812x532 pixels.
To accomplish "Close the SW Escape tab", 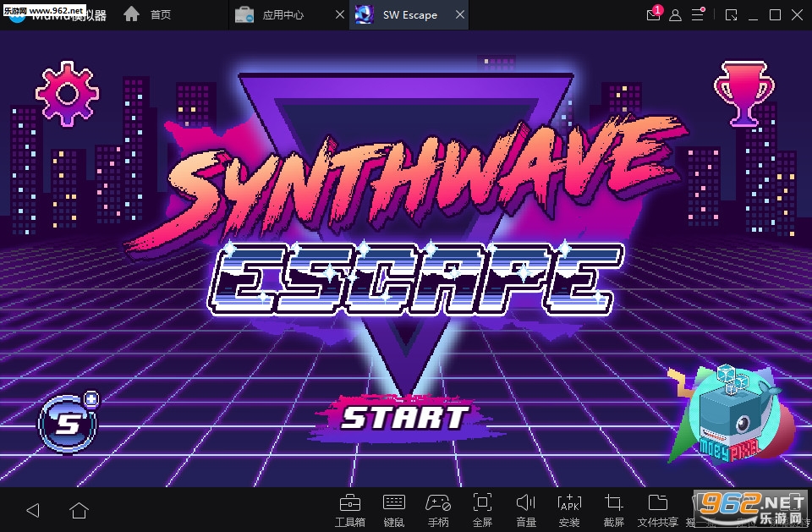I will click(x=460, y=14).
